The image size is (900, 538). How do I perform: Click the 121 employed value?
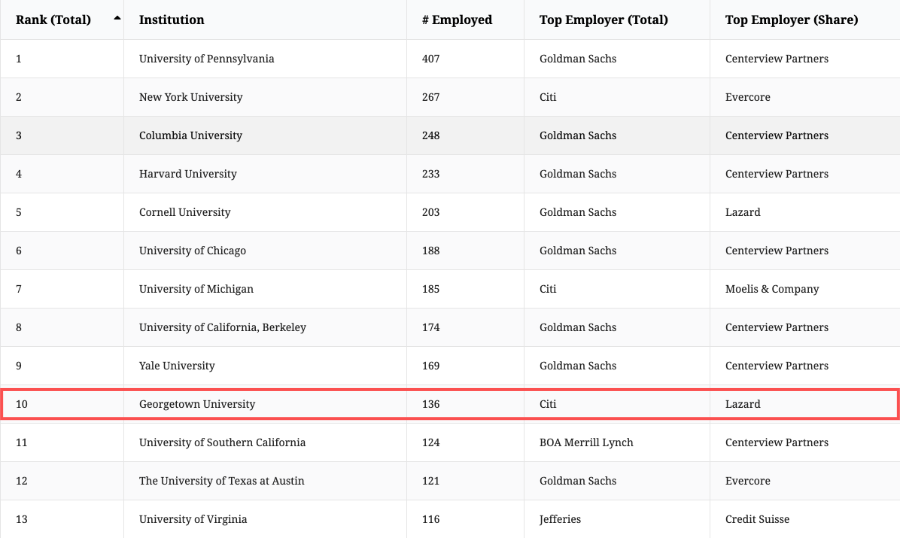coord(430,481)
